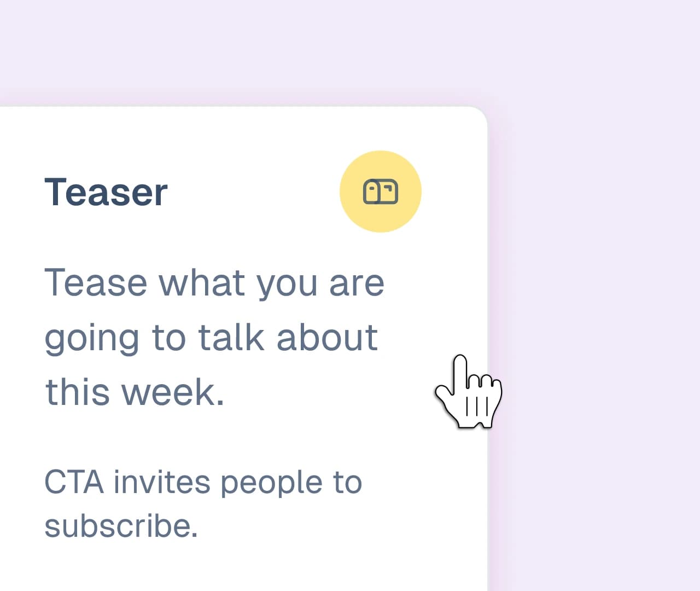
Task: Click the word 'what' in the paragraph
Action: 202,283
